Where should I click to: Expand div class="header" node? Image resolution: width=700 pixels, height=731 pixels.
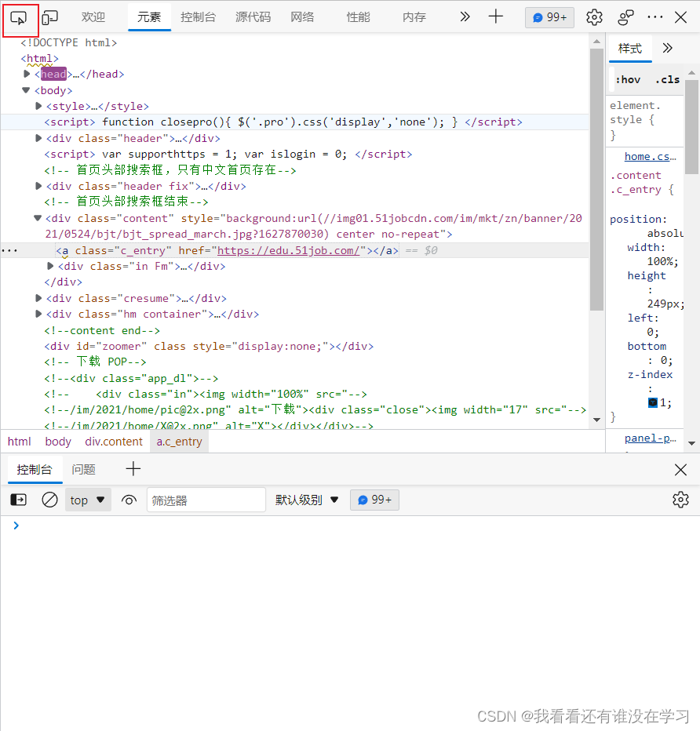38,138
